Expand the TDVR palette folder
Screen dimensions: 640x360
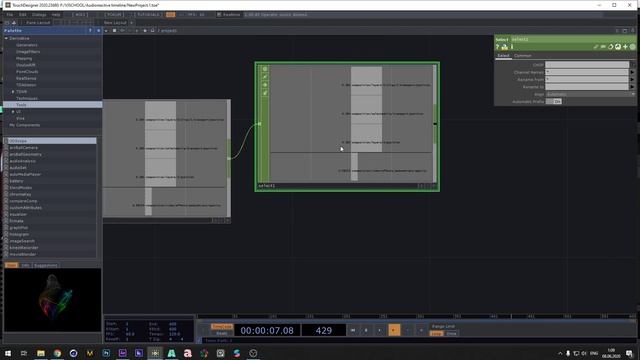click(13, 92)
